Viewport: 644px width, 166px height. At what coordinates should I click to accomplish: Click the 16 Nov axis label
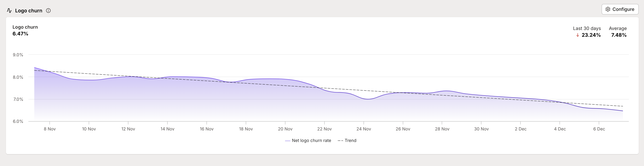tap(207, 129)
